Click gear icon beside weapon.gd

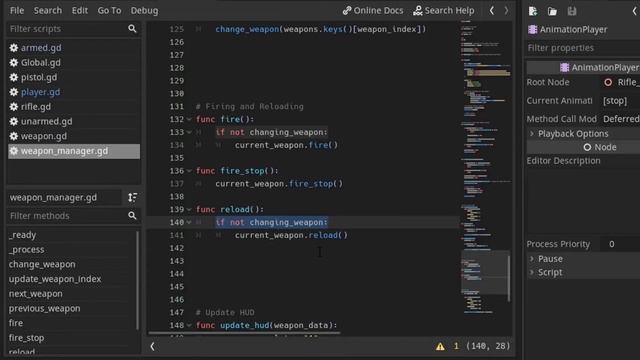14,136
